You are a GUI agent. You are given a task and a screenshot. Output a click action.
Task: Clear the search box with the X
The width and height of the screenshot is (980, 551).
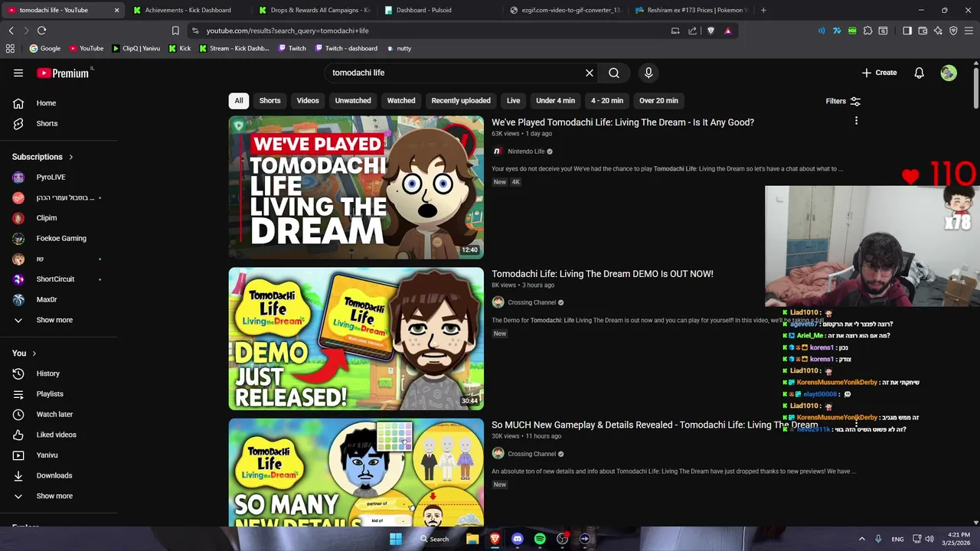590,73
